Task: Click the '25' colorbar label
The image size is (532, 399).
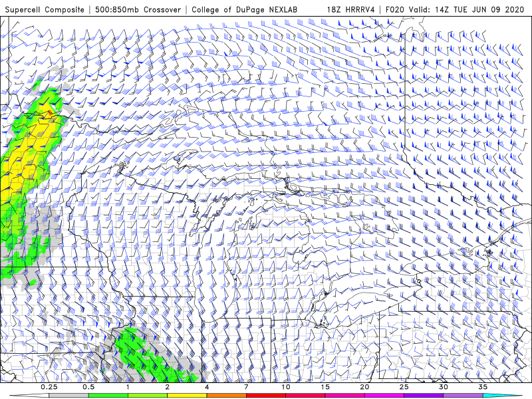Action: (x=404, y=387)
